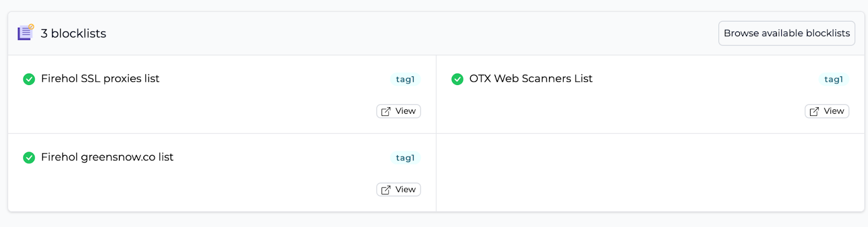Select the tag1 badge on Firehol greensnow.co
Image resolution: width=868 pixels, height=227 pixels.
[x=405, y=158]
